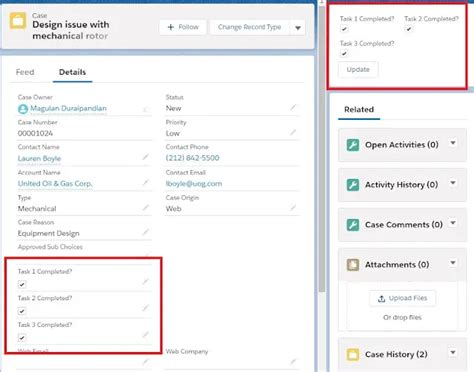The height and width of the screenshot is (372, 474).
Task: Edit Task 2 Completed pencil icon
Action: point(145,308)
